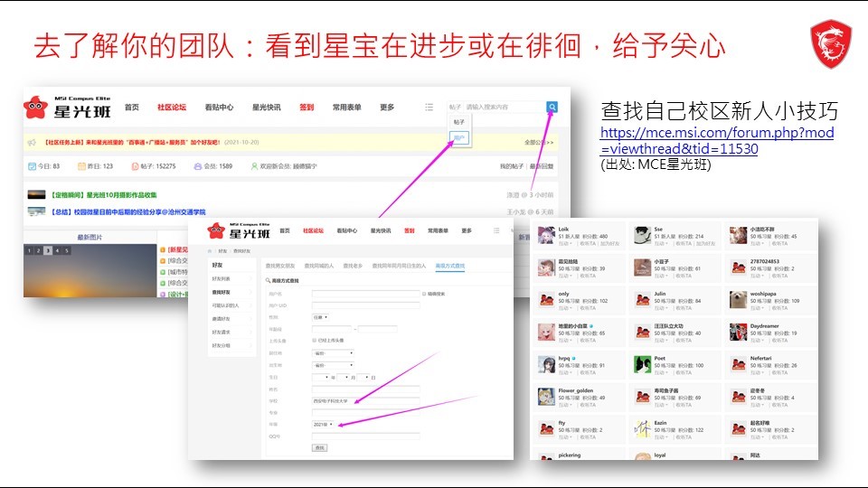The image size is (868, 488).
Task: Open the 出生地 province dropdown
Action: point(333,365)
